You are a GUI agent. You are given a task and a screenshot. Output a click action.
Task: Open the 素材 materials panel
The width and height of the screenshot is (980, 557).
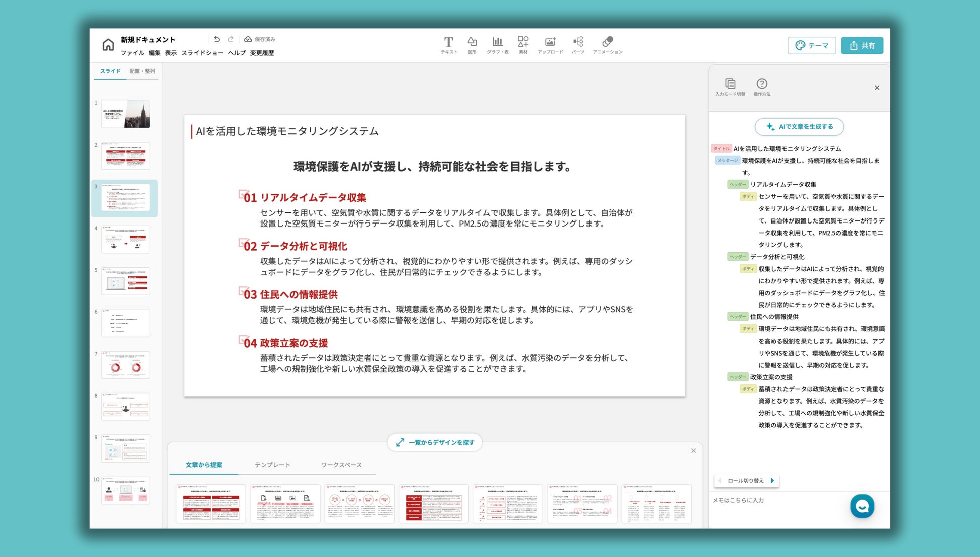523,44
